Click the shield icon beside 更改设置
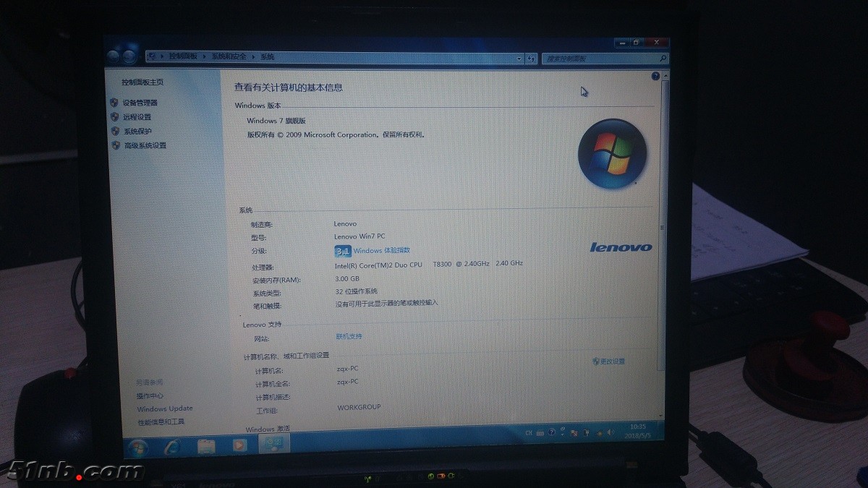 [x=595, y=361]
